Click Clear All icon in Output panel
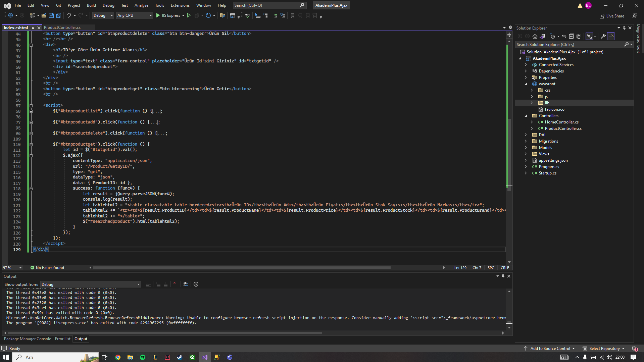 coord(176,284)
